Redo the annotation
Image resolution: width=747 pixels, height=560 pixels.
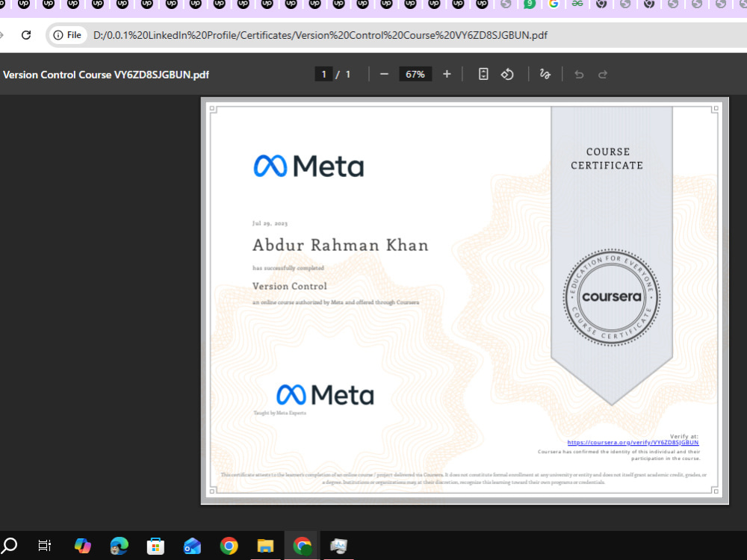(603, 74)
